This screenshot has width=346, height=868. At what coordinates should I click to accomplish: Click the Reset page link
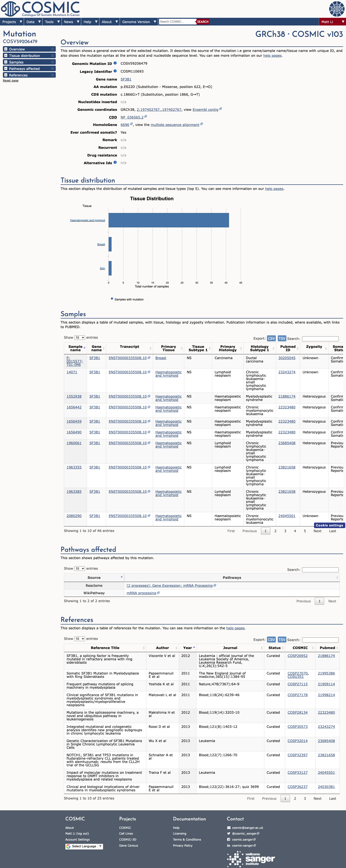point(11,81)
